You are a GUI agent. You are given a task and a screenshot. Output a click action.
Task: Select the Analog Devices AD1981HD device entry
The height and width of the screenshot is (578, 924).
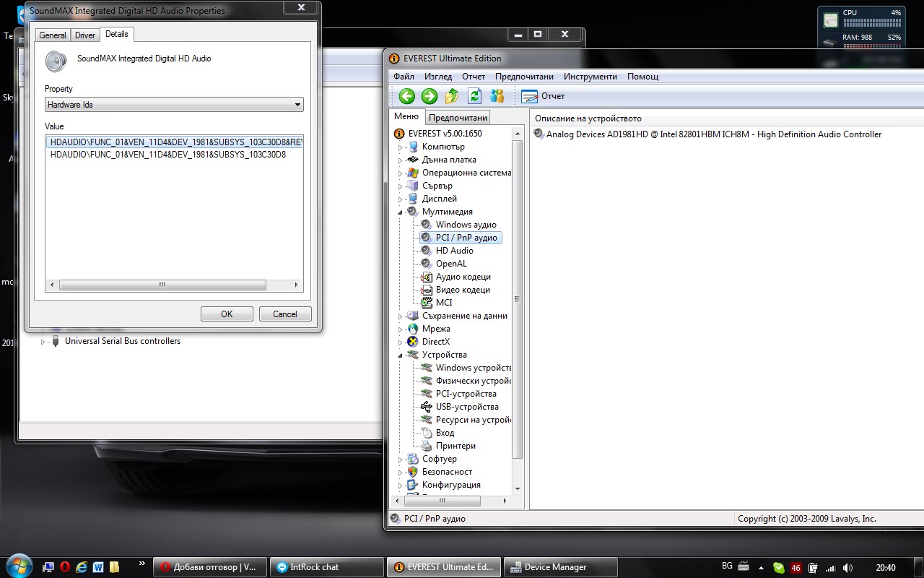point(708,134)
